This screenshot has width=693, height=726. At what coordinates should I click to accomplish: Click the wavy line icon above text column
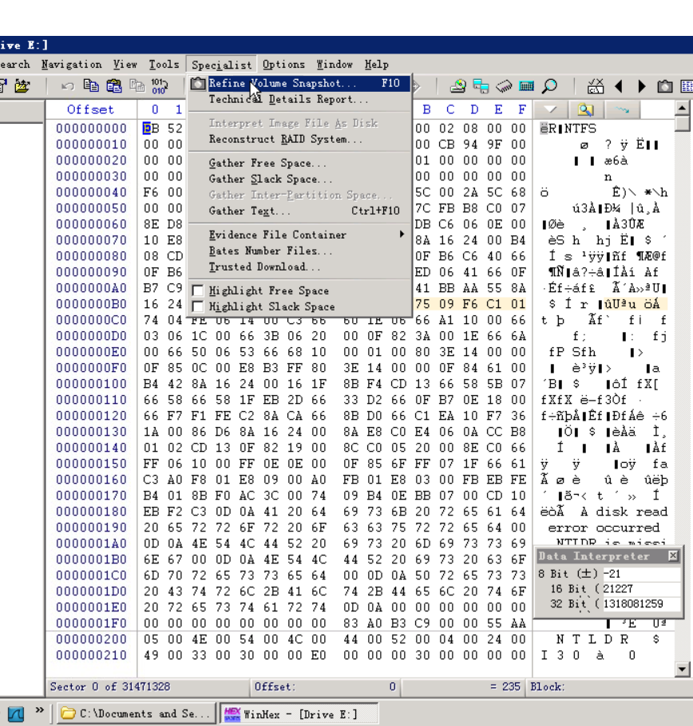click(622, 110)
